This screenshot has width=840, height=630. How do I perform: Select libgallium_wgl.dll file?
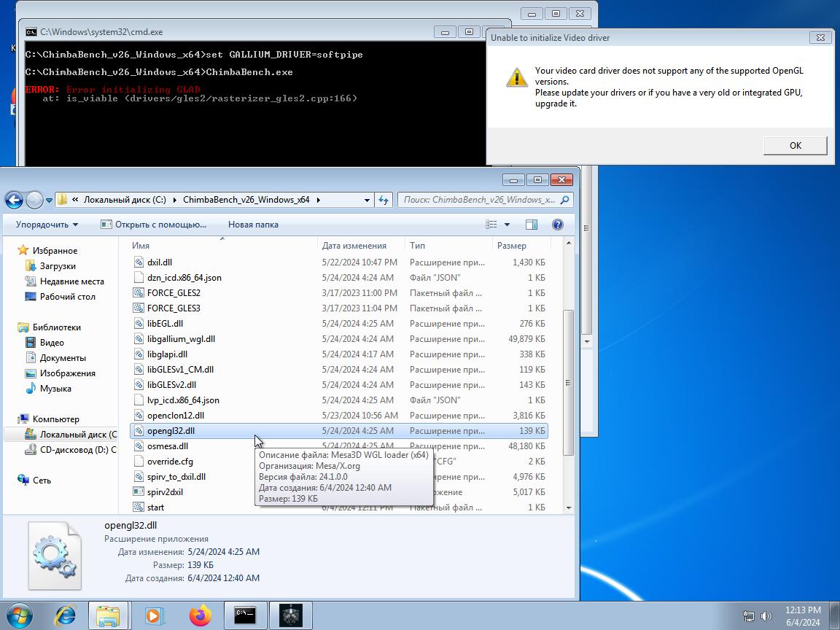(x=338, y=339)
